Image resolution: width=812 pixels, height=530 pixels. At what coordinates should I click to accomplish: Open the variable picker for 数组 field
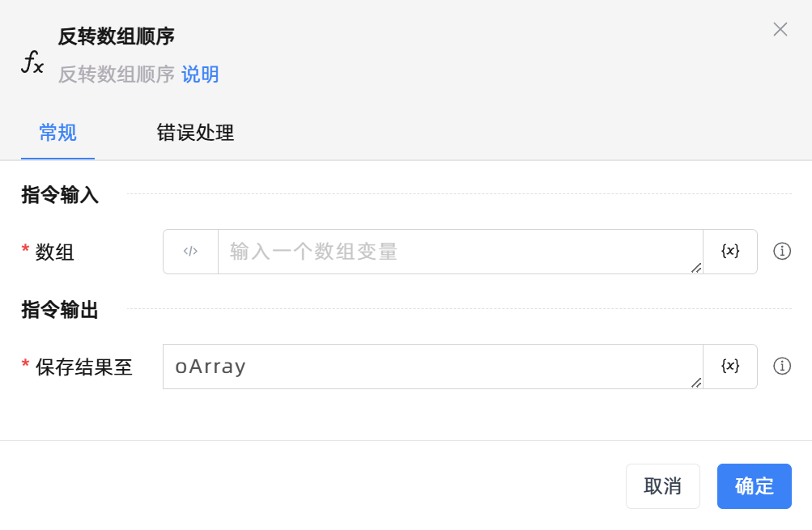[x=730, y=252]
